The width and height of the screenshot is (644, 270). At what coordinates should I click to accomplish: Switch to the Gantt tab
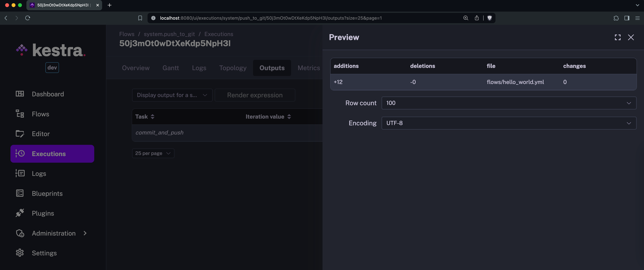170,68
